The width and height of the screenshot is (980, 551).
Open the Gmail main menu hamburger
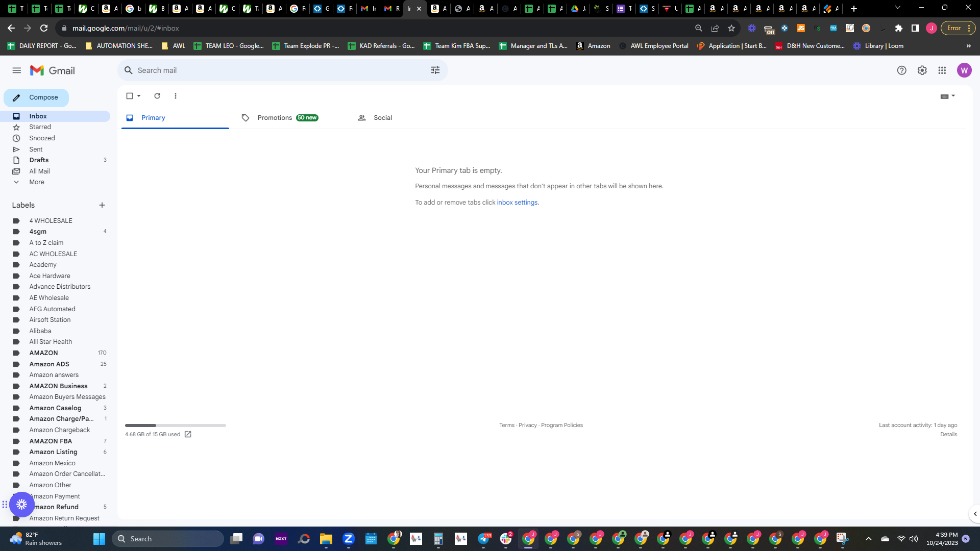pos(17,70)
